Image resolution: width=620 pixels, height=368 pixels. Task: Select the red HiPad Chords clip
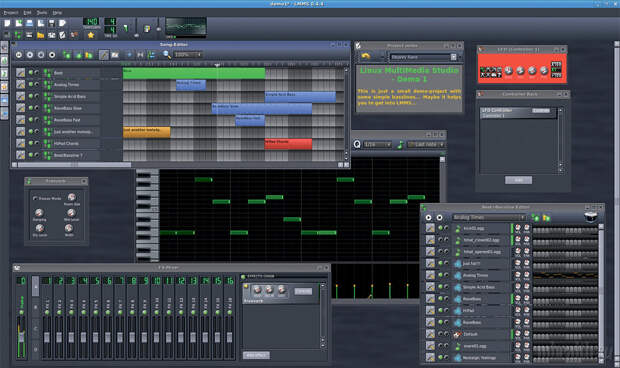tap(288, 144)
